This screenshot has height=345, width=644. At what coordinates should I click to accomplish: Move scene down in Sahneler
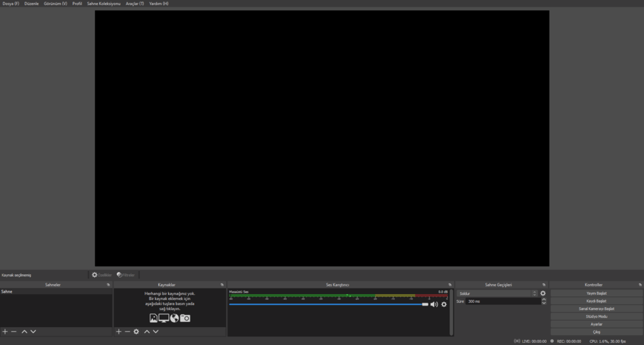33,331
